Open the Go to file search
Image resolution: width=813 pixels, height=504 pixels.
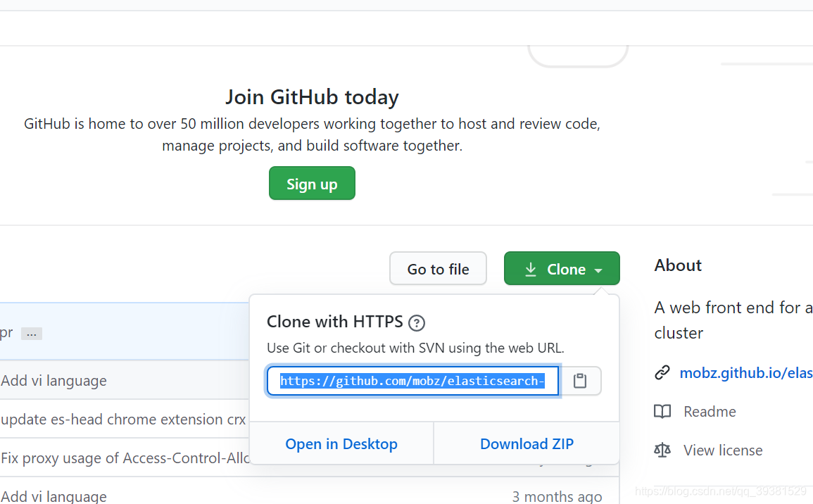coord(438,269)
